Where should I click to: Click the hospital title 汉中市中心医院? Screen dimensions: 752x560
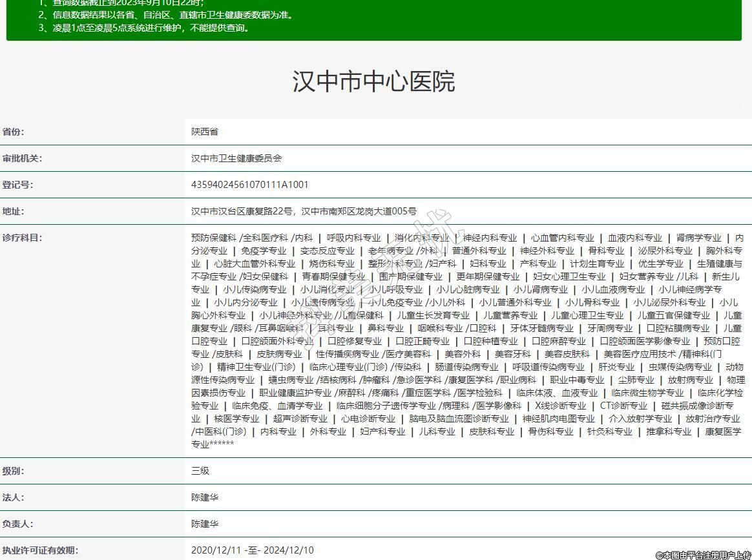[x=373, y=81]
